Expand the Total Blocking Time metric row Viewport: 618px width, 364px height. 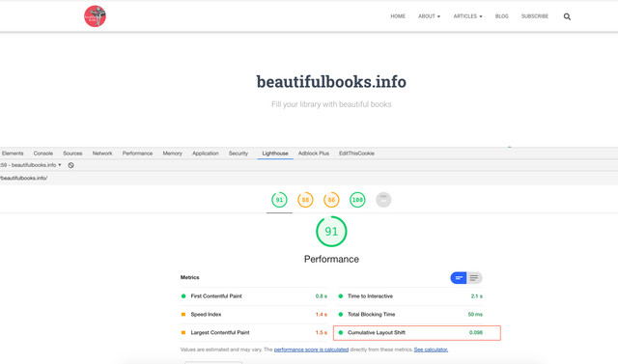pos(409,315)
